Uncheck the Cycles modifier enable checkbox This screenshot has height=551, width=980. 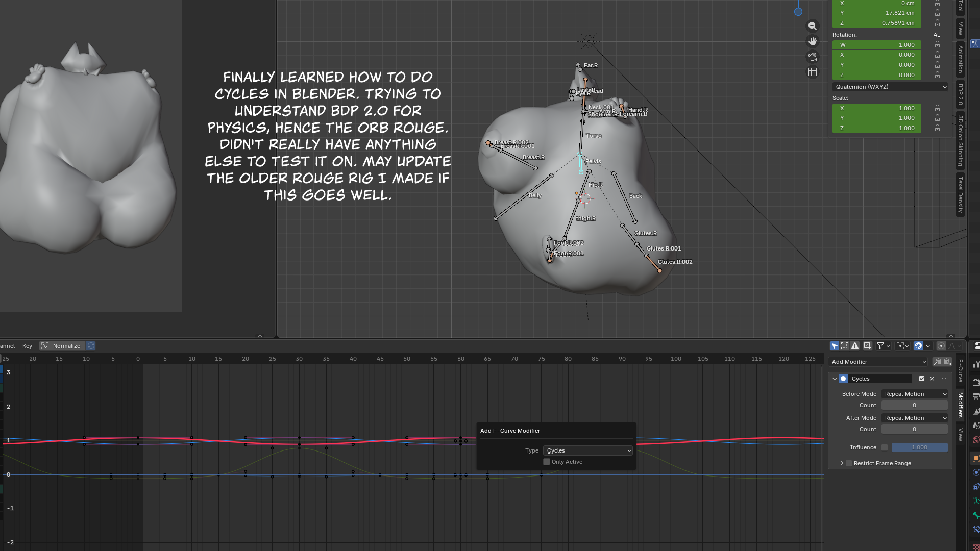(922, 379)
